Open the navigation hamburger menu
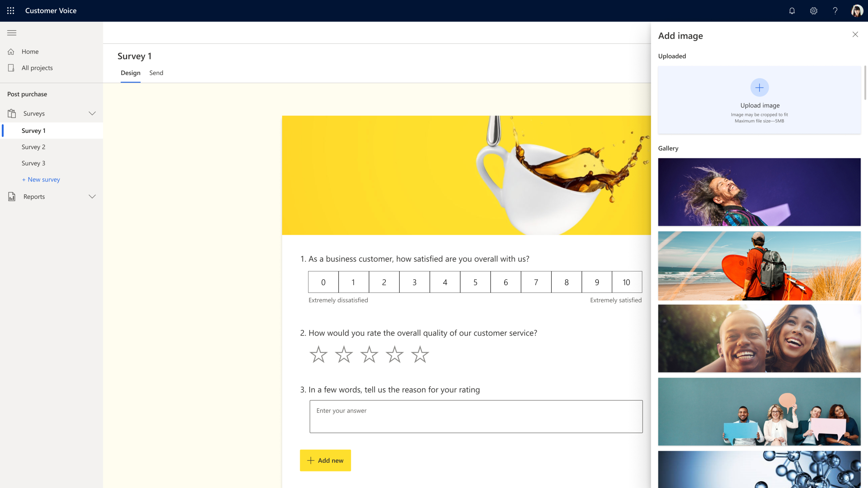Screen dimensions: 868x488 click(12, 33)
